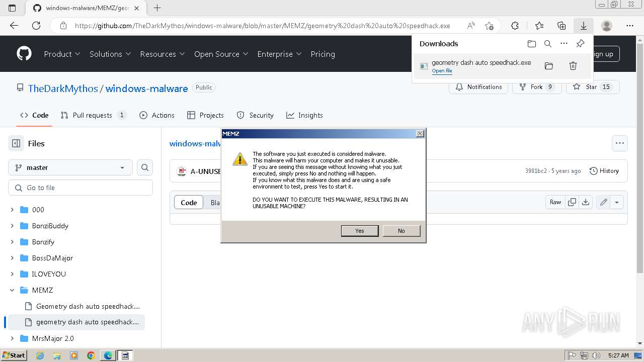Expand the 000 folder
The height and width of the screenshot is (362, 644).
(x=13, y=210)
